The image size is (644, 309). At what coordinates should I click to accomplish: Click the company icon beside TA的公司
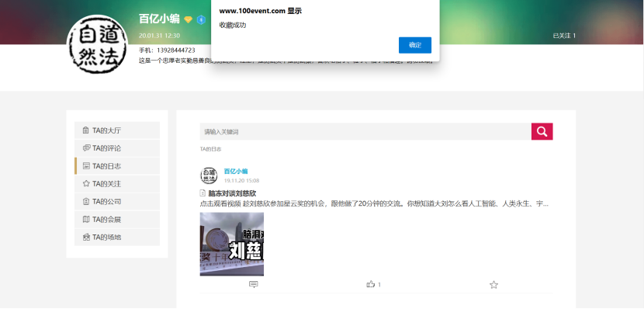[86, 201]
